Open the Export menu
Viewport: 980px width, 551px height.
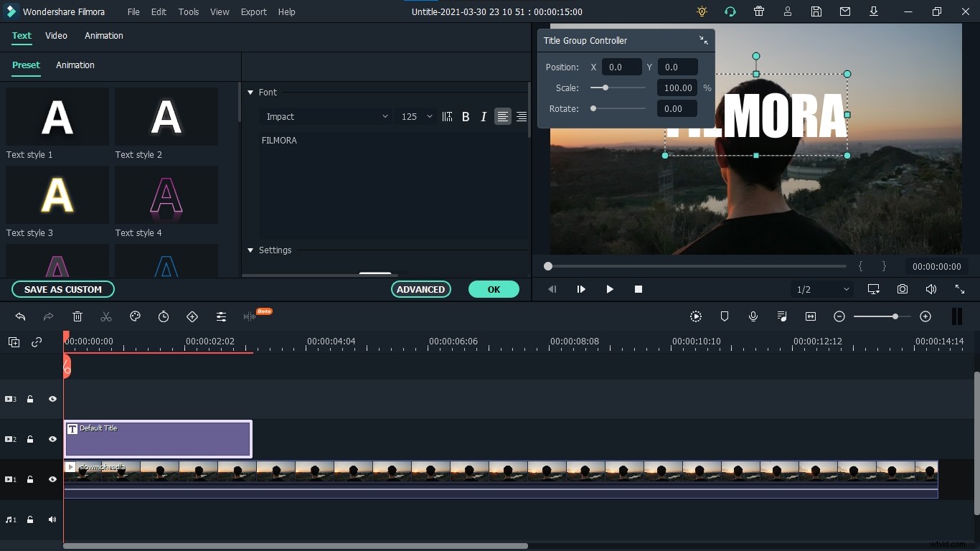(253, 12)
